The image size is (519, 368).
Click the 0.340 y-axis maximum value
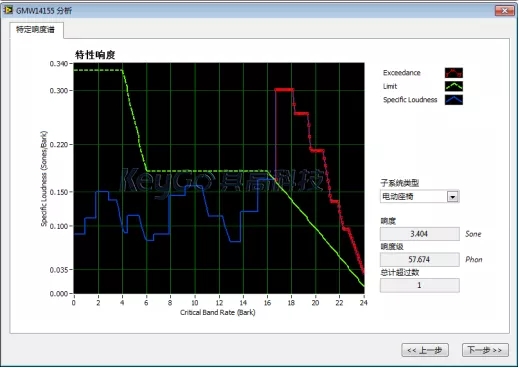[59, 64]
